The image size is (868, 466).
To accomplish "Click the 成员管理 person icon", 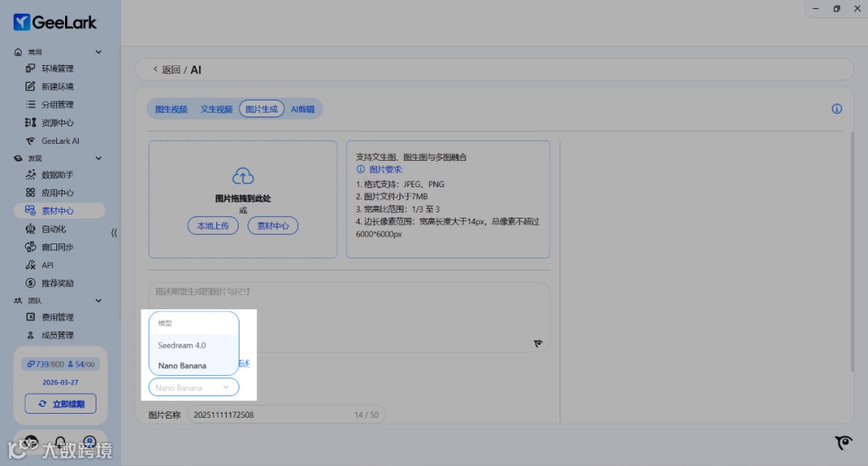I will 31,335.
